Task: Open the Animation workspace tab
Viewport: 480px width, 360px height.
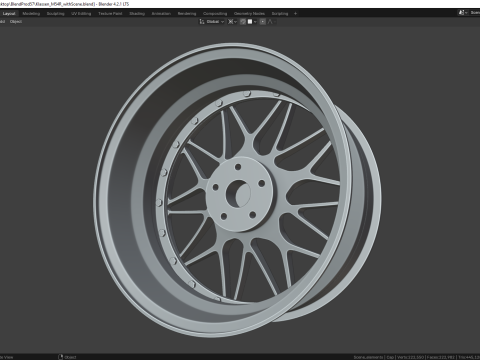Action: click(x=161, y=14)
